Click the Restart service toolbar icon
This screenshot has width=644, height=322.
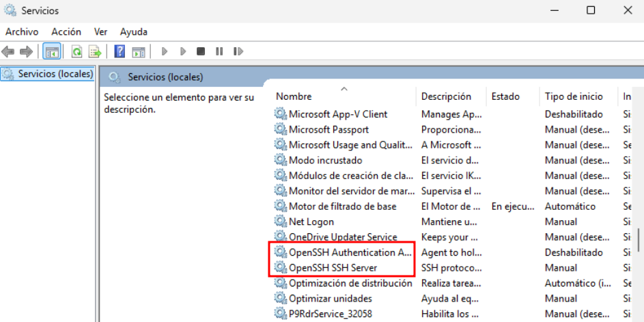coord(238,51)
